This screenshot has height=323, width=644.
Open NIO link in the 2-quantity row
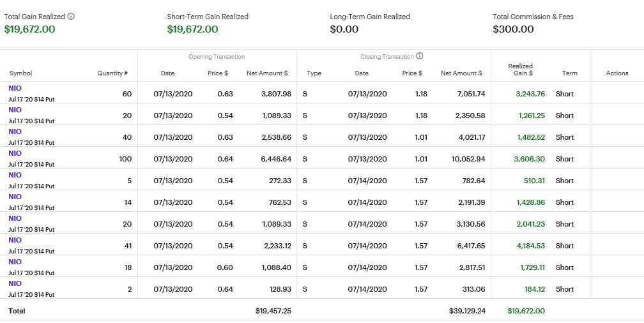coord(15,284)
